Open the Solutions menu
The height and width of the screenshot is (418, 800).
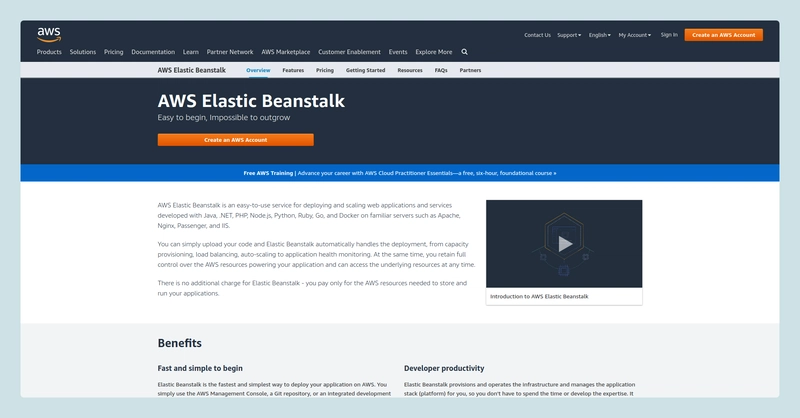click(83, 52)
